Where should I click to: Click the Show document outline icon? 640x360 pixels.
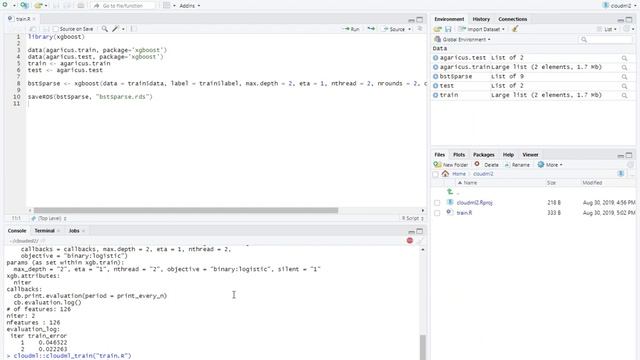420,29
